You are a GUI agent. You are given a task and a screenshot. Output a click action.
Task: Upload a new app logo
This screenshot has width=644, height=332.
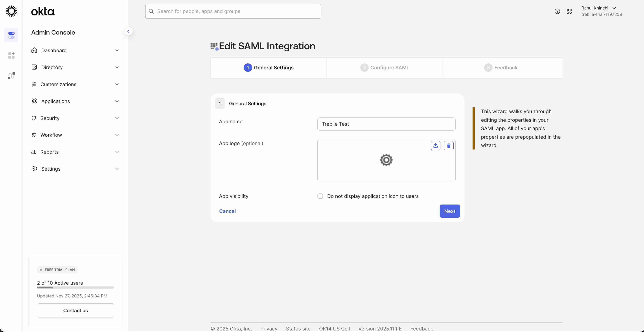click(436, 146)
